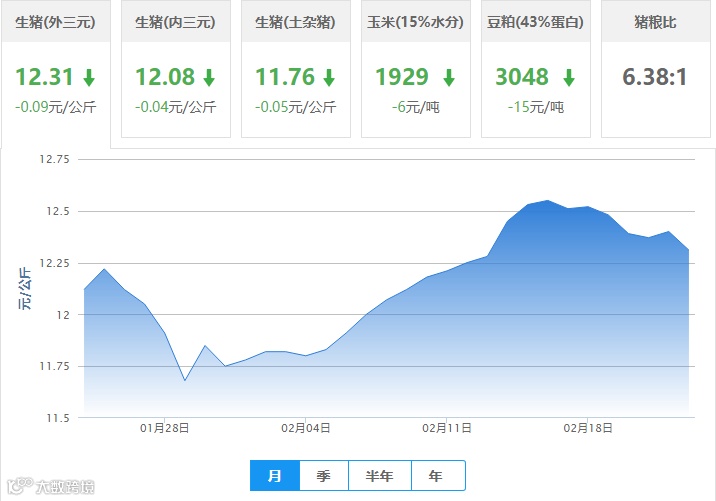Switch chart to 年 range
716x501 pixels.
click(x=438, y=475)
